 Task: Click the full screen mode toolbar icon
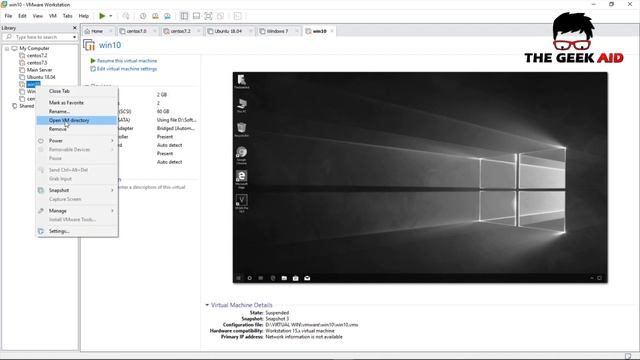coord(208,16)
